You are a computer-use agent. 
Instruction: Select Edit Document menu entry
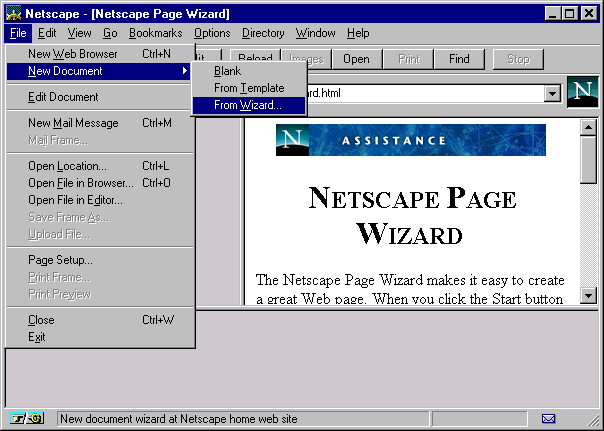pos(100,97)
